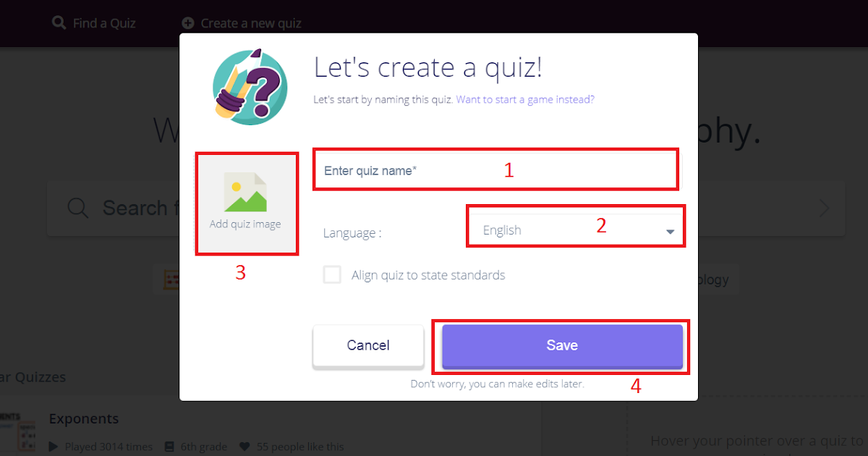
Task: Open the Exponents quiz title
Action: click(83, 418)
